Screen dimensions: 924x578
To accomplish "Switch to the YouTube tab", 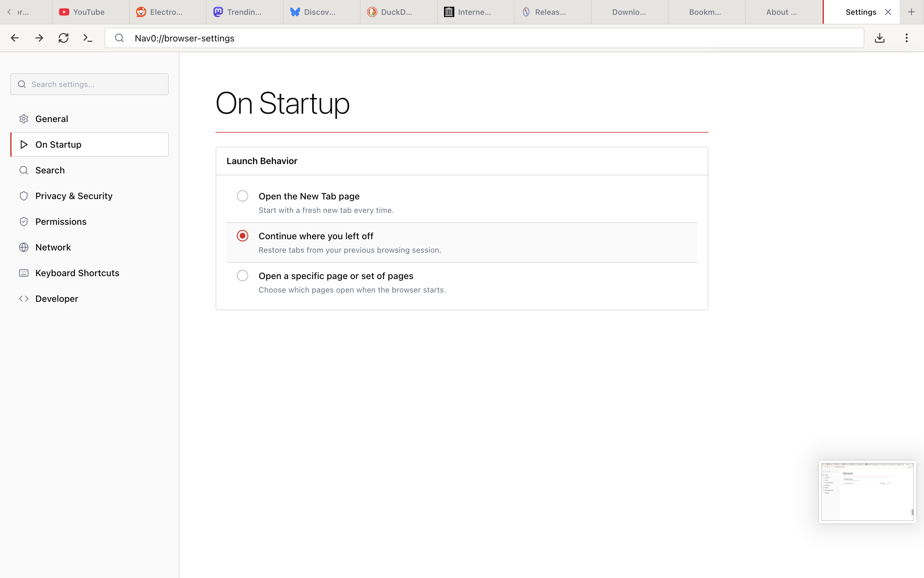I will tap(91, 12).
